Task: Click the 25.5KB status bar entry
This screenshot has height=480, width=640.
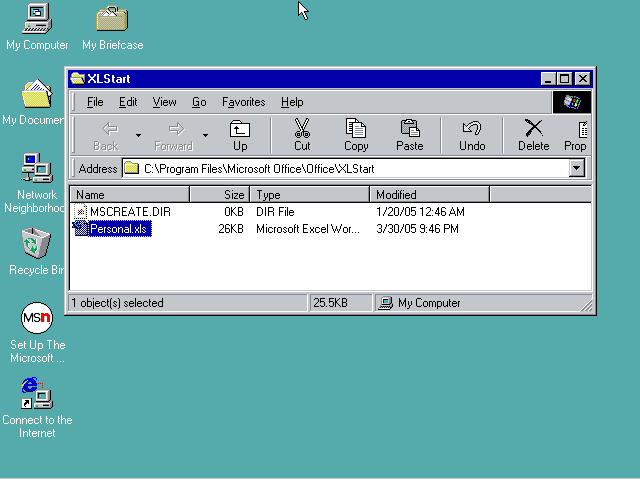Action: pyautogui.click(x=330, y=303)
